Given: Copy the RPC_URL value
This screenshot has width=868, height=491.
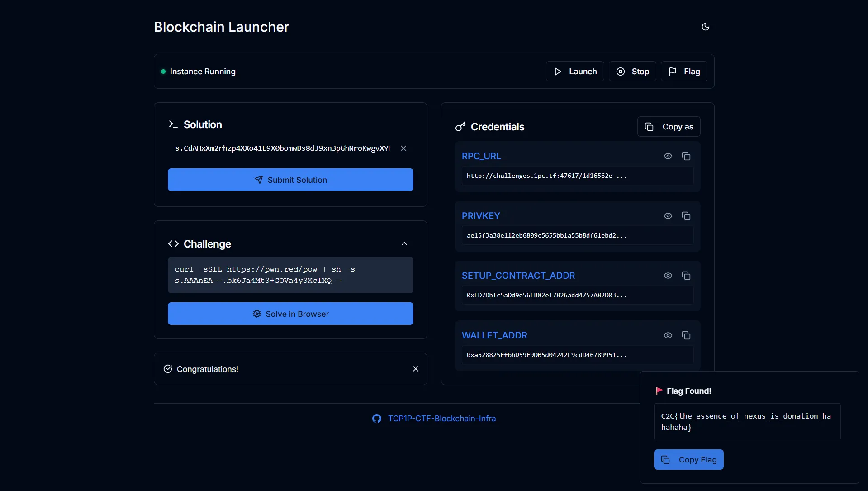Looking at the screenshot, I should pos(686,156).
